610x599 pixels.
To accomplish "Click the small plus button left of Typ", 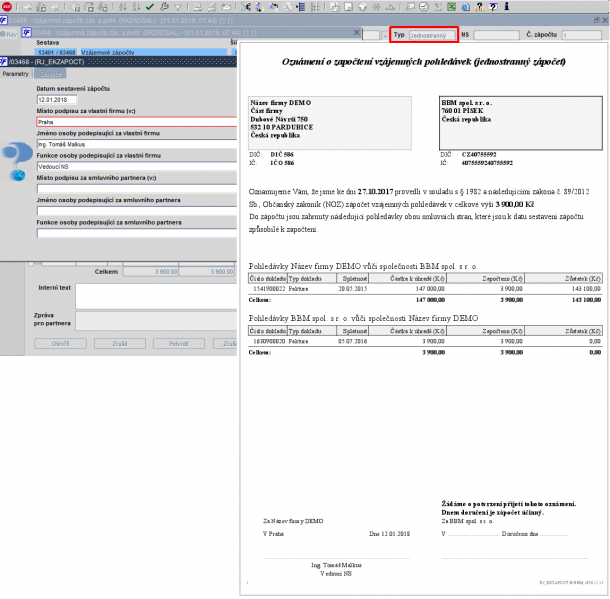I will 385,35.
